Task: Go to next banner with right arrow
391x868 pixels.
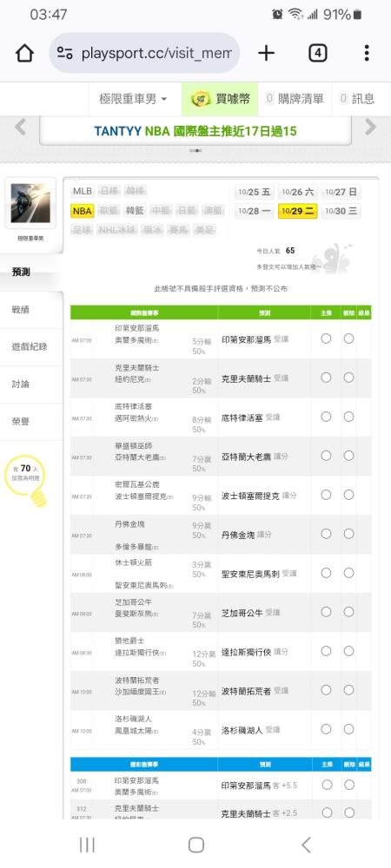Action: point(370,128)
